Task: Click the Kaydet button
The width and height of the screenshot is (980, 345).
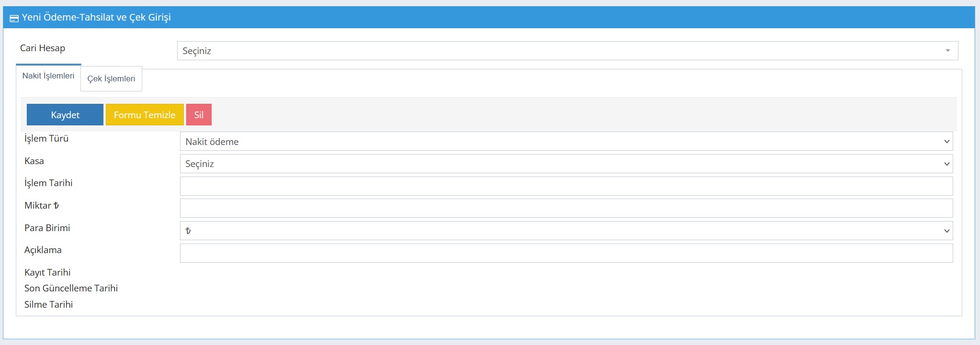Action: (65, 115)
